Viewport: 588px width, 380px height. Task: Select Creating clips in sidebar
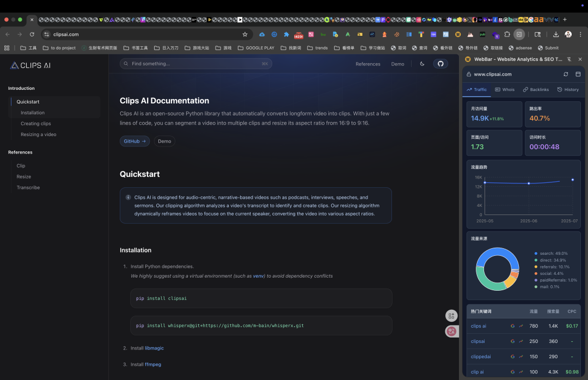[x=35, y=124]
